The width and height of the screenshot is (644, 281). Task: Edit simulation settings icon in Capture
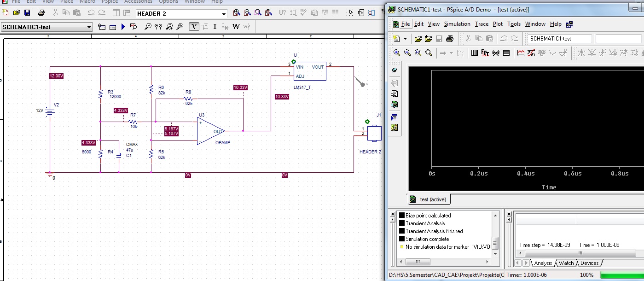pos(112,27)
